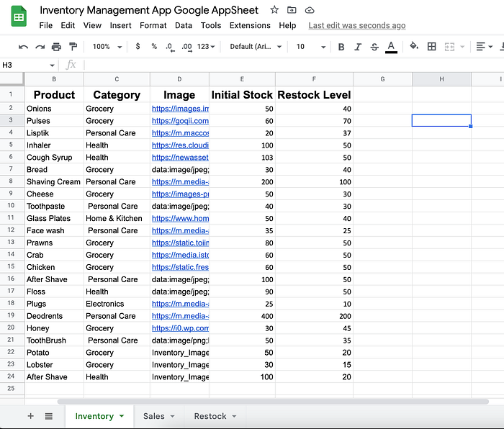Toggle bold formatting
Viewport: 504px width, 429px height.
341,47
